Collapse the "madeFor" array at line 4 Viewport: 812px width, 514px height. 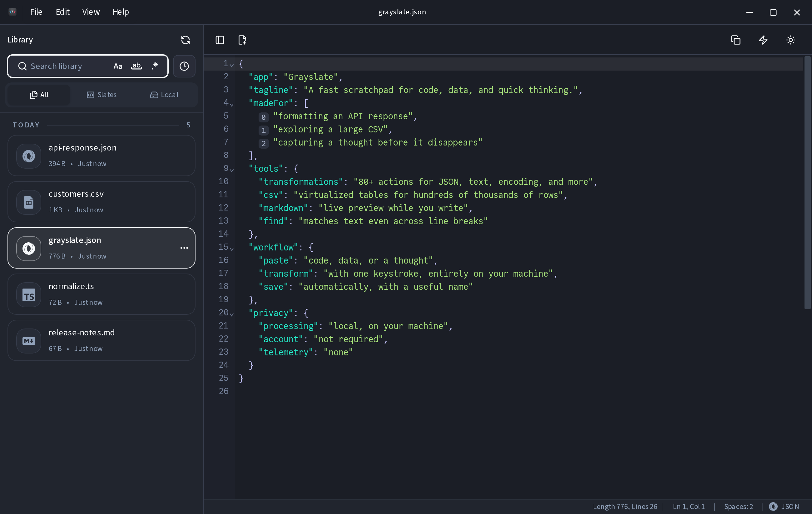[x=232, y=104]
